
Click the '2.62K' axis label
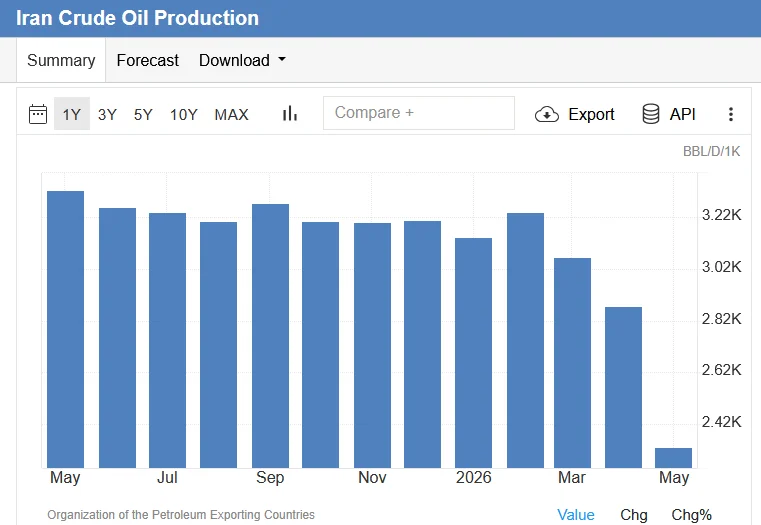pyautogui.click(x=721, y=370)
